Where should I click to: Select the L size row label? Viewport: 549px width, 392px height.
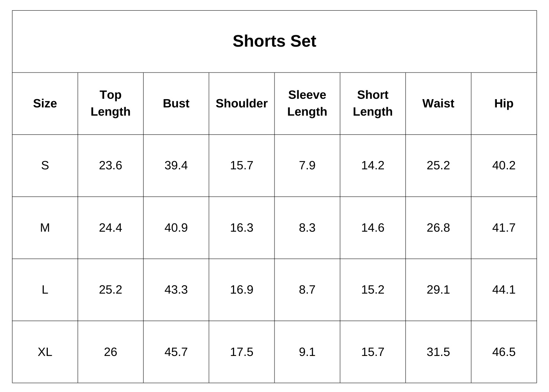pos(45,290)
